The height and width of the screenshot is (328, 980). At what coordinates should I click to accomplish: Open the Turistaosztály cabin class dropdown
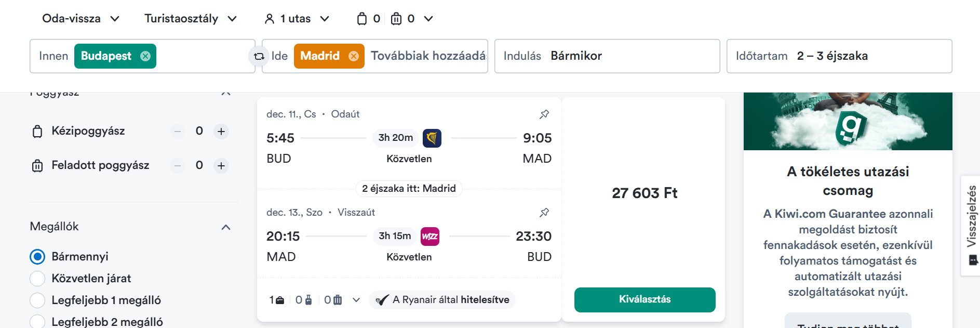click(x=190, y=19)
